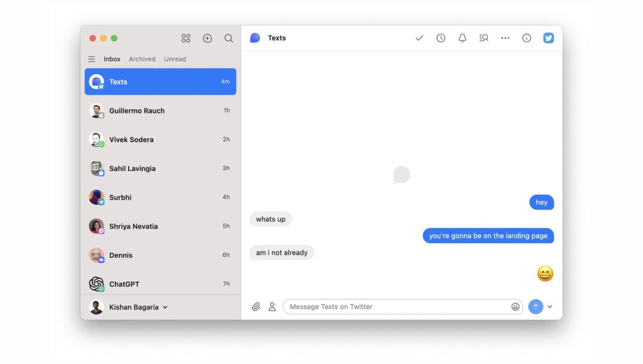
Task: Open the ChatGPT conversation
Action: (160, 284)
